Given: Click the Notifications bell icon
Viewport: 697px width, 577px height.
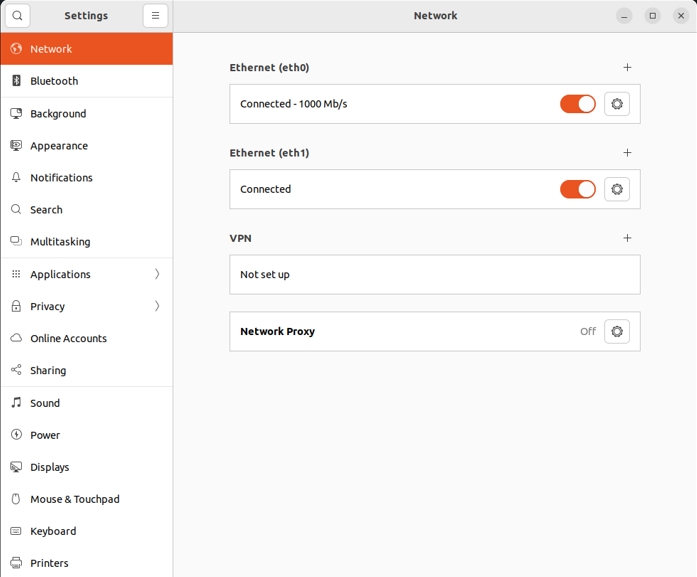Looking at the screenshot, I should [x=16, y=177].
